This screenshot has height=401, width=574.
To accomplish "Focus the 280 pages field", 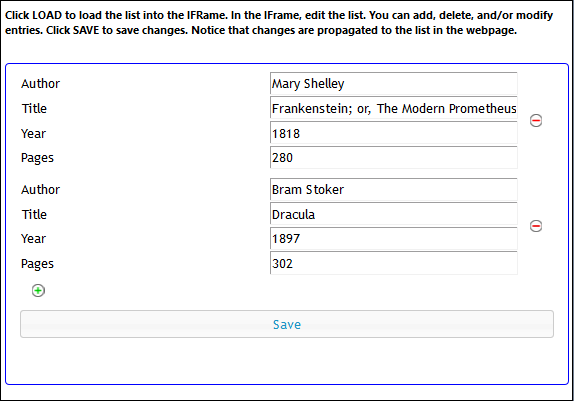I will click(x=394, y=157).
